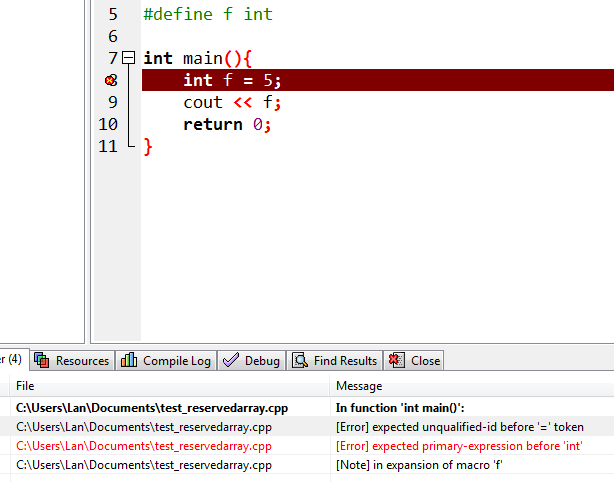614x482 pixels.
Task: Click the breakpoint error icon on line 8
Action: click(110, 80)
